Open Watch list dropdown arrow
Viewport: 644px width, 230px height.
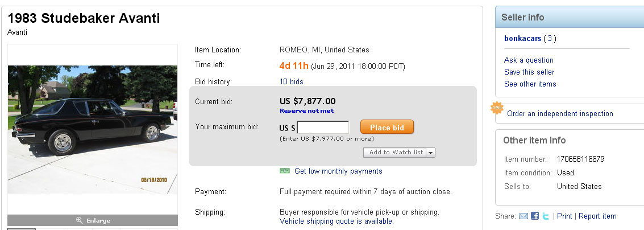(431, 153)
